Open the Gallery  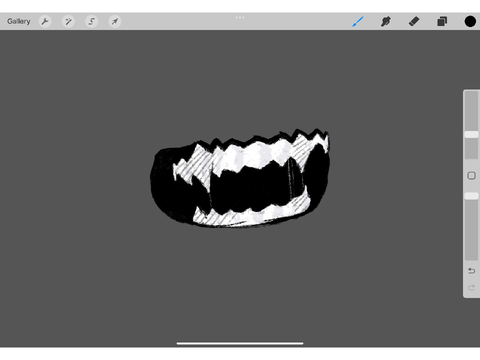click(19, 21)
